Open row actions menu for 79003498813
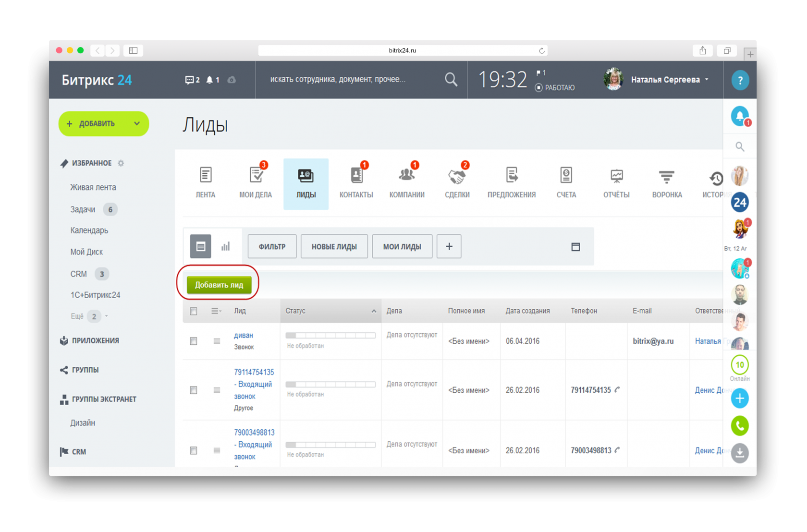807x532 pixels. [x=217, y=450]
